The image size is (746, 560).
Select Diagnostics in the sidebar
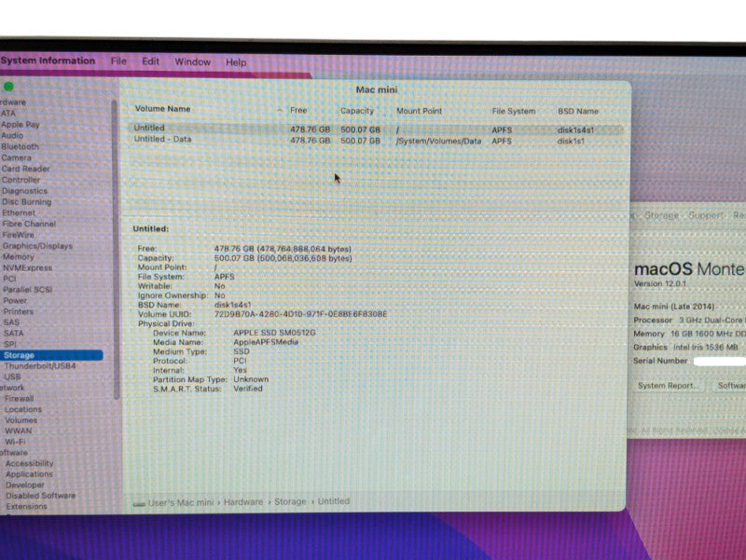pyautogui.click(x=24, y=191)
